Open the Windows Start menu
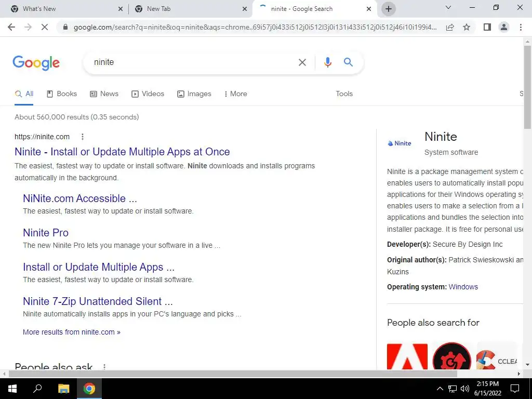This screenshot has width=532, height=399. (x=12, y=389)
